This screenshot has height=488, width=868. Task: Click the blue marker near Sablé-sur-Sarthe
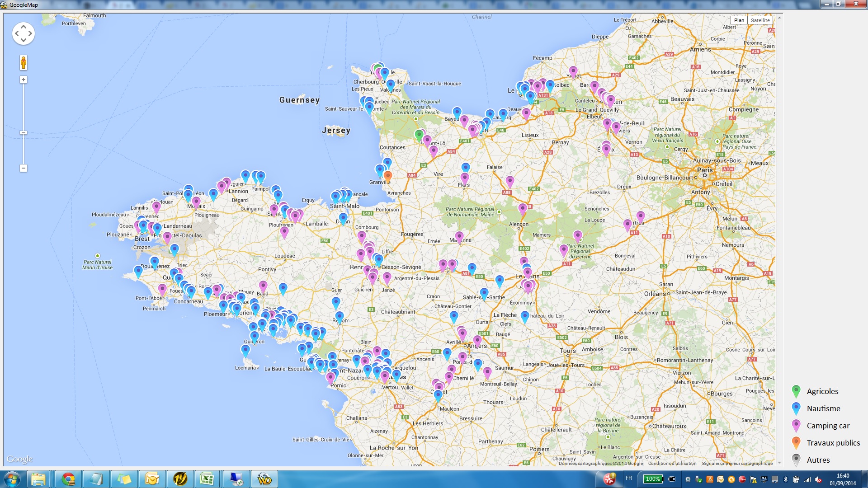click(x=484, y=294)
